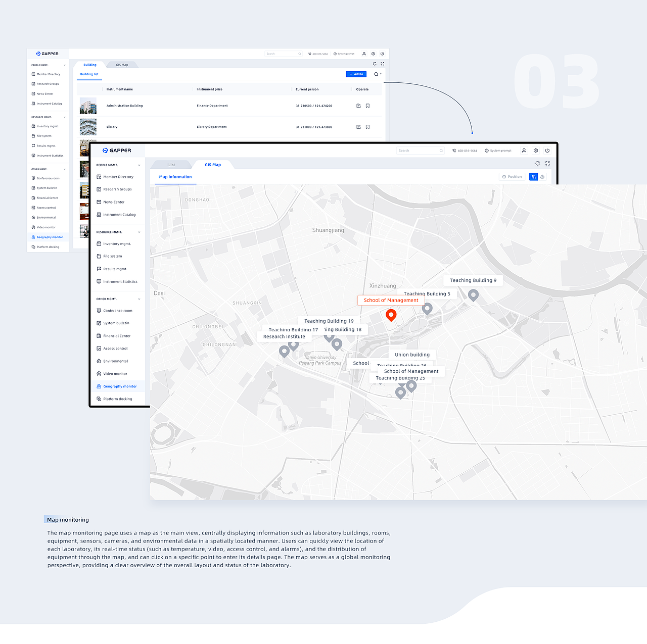
Task: Click the Union building map label
Action: pyautogui.click(x=412, y=355)
